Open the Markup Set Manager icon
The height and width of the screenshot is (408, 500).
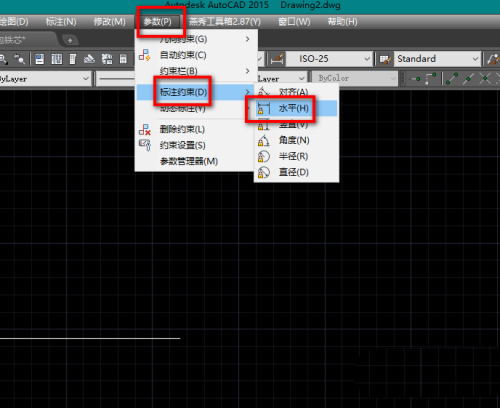pos(107,59)
